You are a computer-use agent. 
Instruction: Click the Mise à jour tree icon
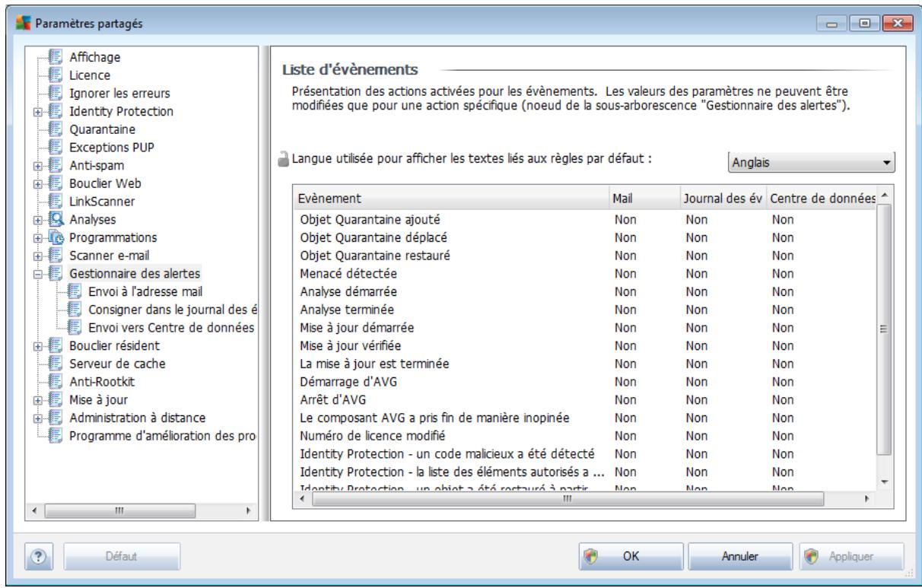pyautogui.click(x=53, y=402)
